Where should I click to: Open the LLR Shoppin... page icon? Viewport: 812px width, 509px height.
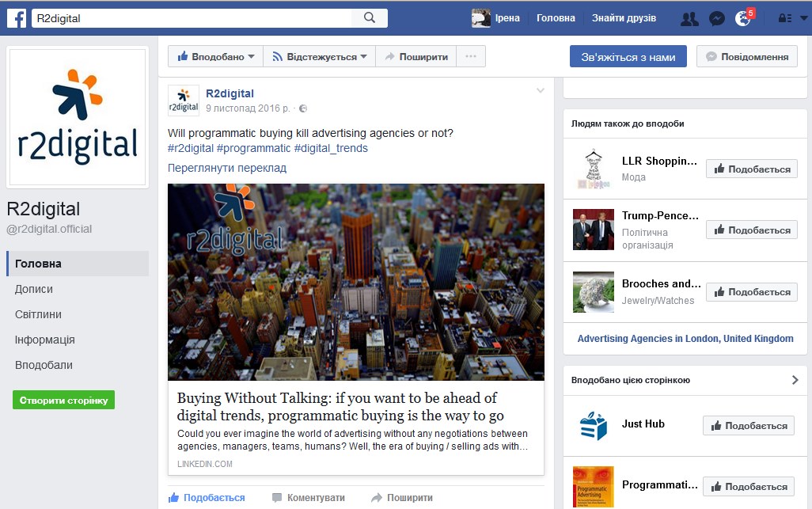tap(594, 169)
